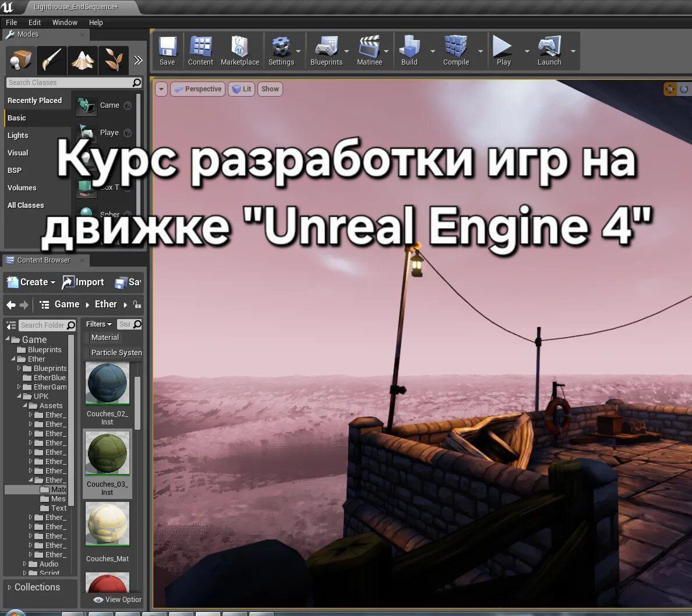Open the Window menu
The height and width of the screenshot is (616, 692).
tap(65, 23)
